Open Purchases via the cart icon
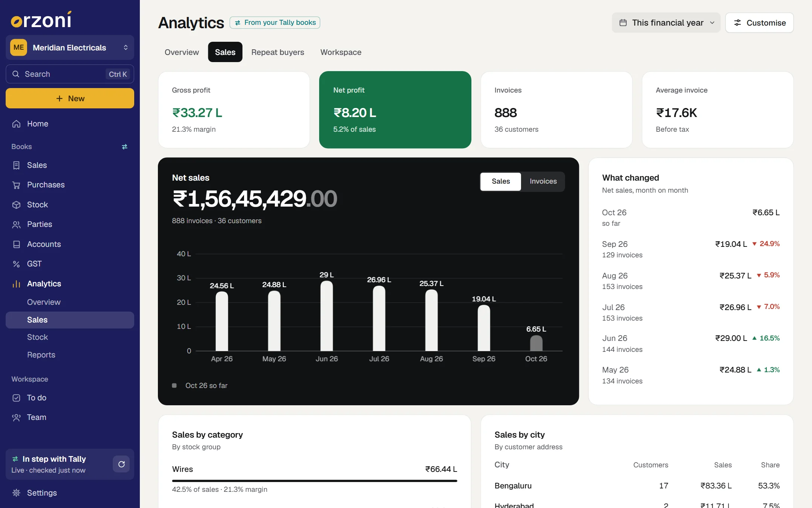Viewport: 812px width, 508px height. click(16, 185)
